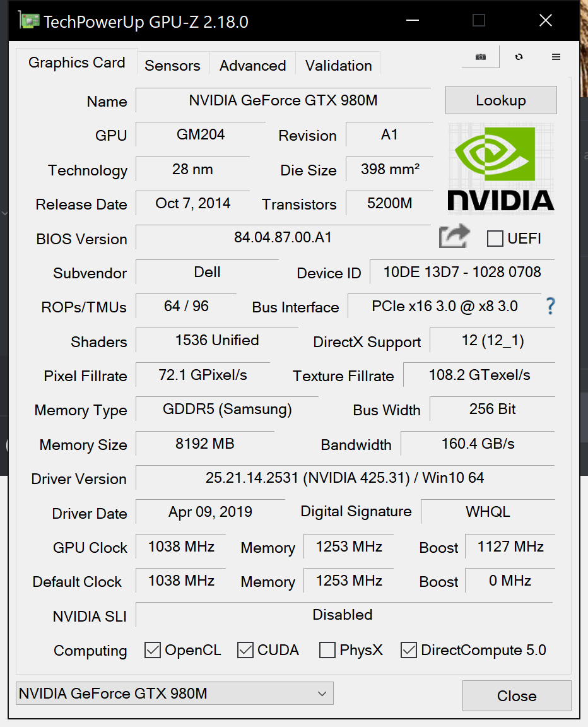
Task: Click the screenshot camera icon
Action: 481,57
